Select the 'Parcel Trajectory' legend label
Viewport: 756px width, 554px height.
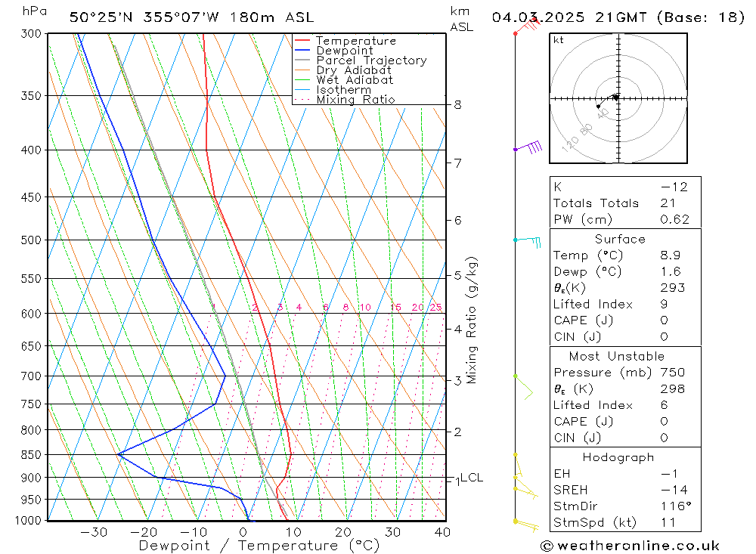coord(371,60)
